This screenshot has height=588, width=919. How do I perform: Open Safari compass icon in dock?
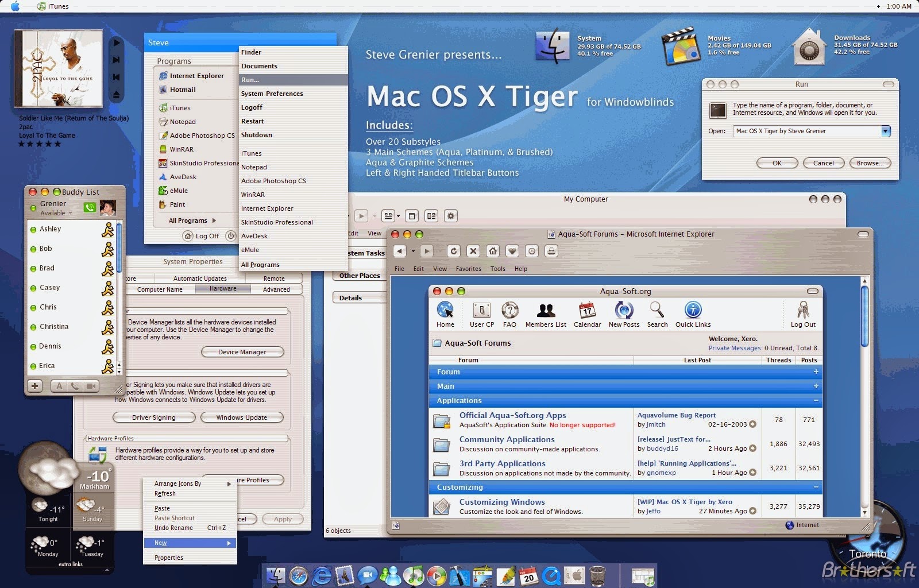click(299, 575)
